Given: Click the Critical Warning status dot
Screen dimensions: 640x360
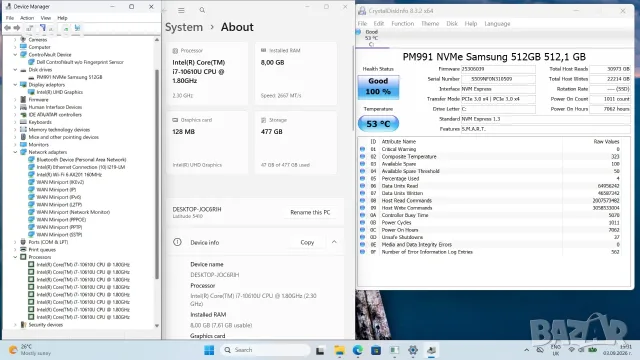Looking at the screenshot, I should (362, 149).
